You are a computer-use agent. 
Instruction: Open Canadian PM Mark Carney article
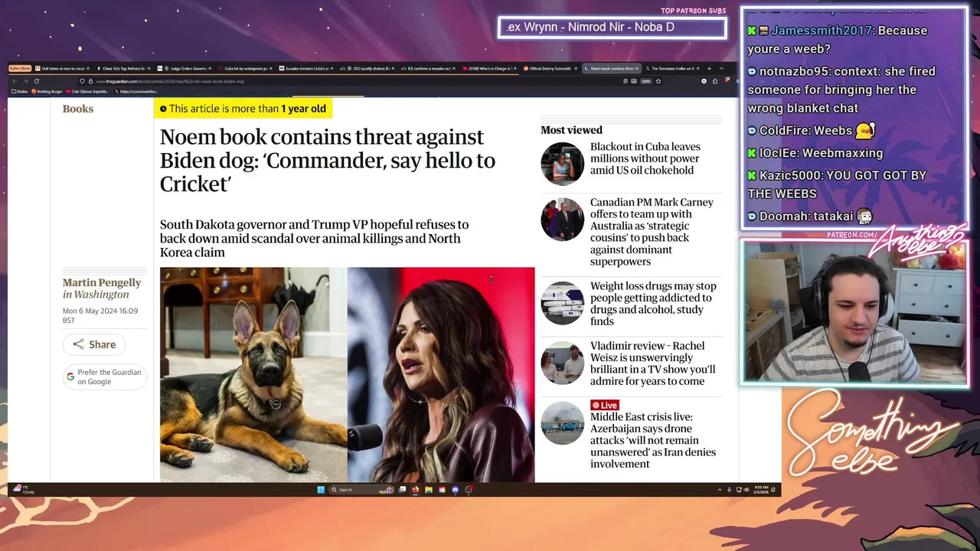652,232
